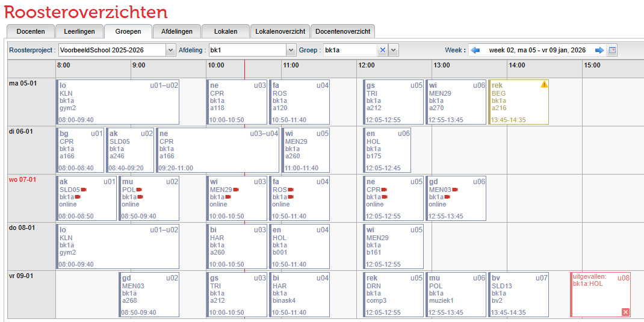Click warning triangle on Monday rek lesson
The width and height of the screenshot is (644, 322).
544,85
